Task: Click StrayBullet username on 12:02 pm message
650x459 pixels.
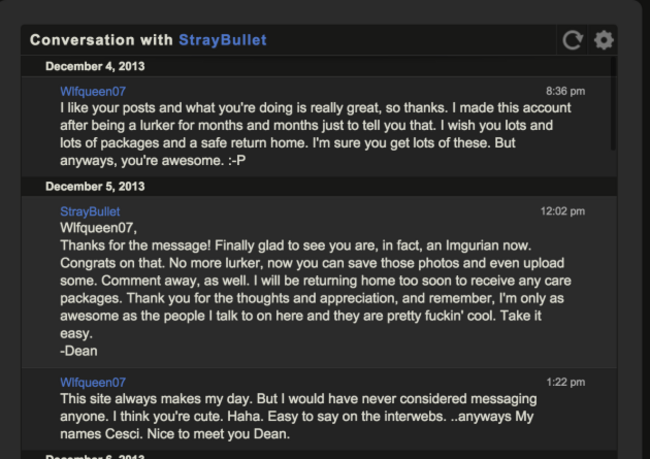Action: [90, 211]
